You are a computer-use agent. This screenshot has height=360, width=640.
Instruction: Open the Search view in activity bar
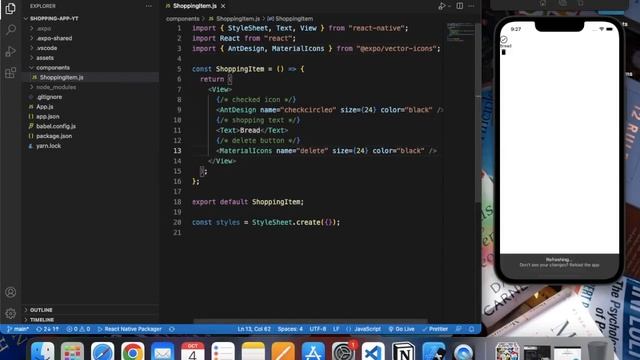[x=11, y=29]
